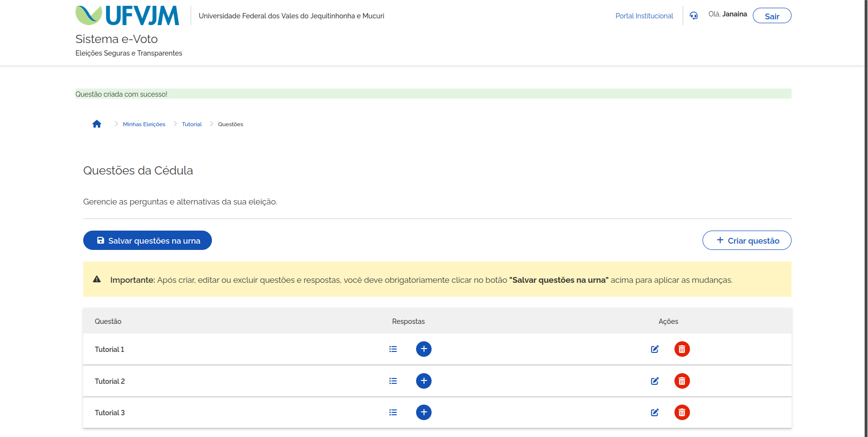Select the Tutorial 3 row text
The width and height of the screenshot is (868, 437).
[110, 413]
